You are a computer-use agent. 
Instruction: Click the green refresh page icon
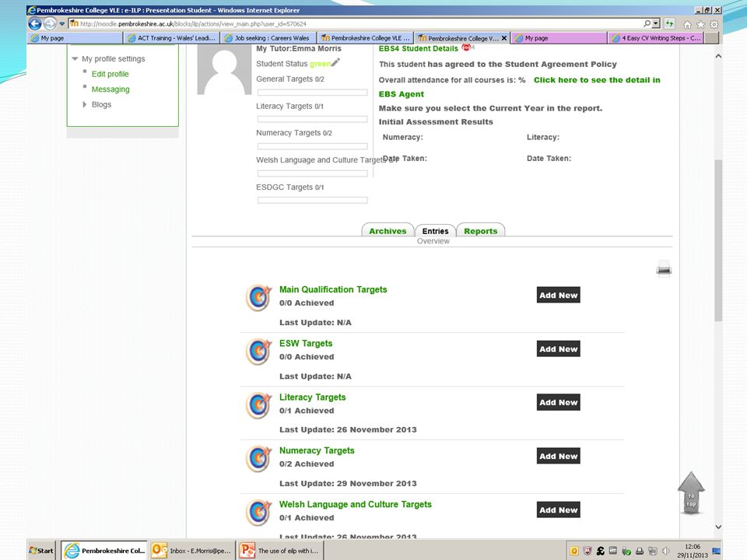(x=669, y=23)
